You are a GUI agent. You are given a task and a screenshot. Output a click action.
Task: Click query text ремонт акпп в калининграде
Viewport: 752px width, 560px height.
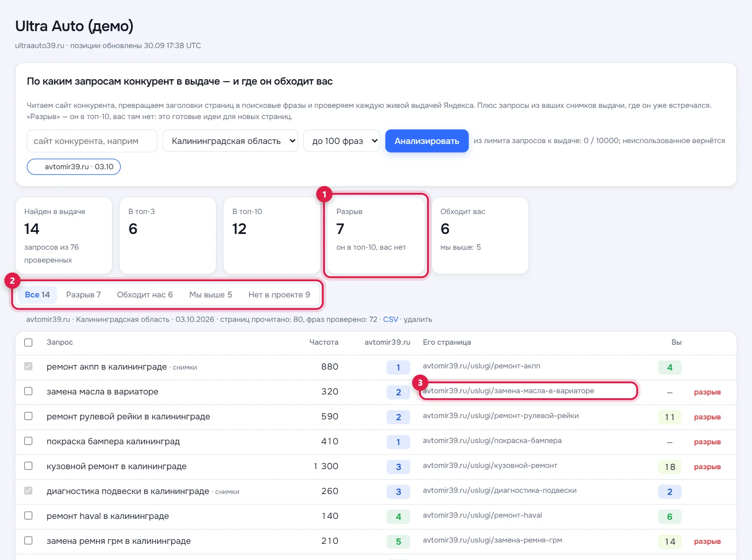point(107,367)
